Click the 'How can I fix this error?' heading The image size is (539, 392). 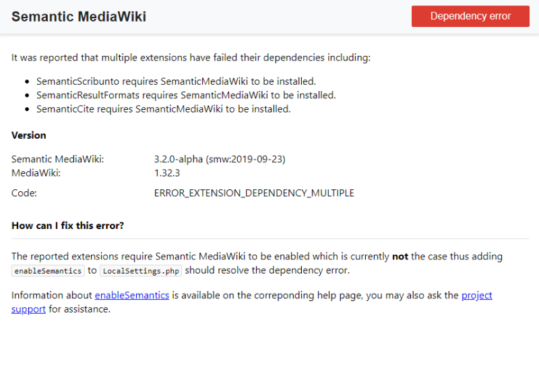(68, 226)
